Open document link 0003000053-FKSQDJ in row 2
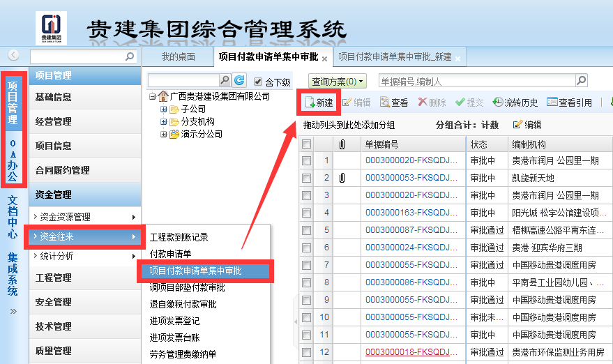 click(x=411, y=178)
